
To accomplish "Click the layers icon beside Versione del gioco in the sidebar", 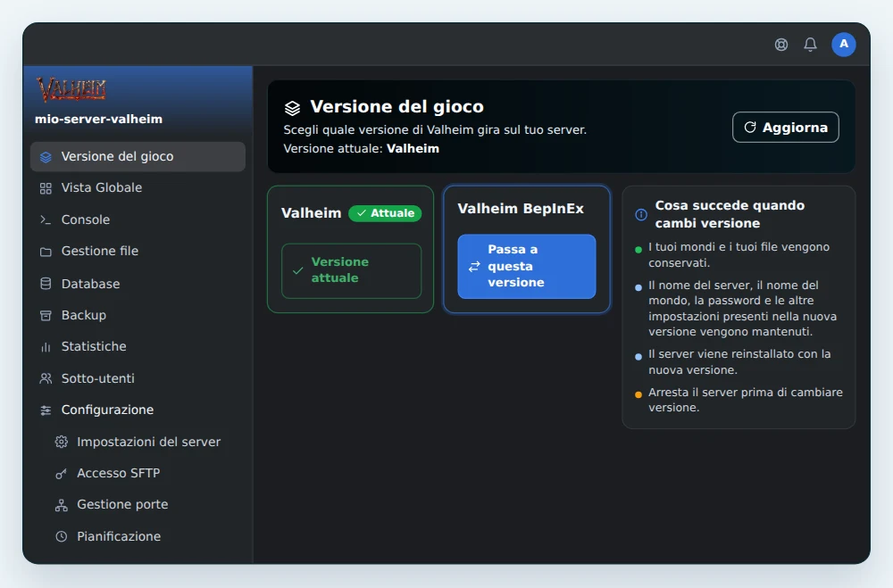I will click(46, 157).
